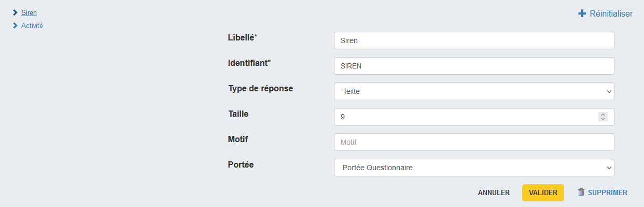Open the Portée dropdown arrow
644x207 pixels.
coord(608,168)
